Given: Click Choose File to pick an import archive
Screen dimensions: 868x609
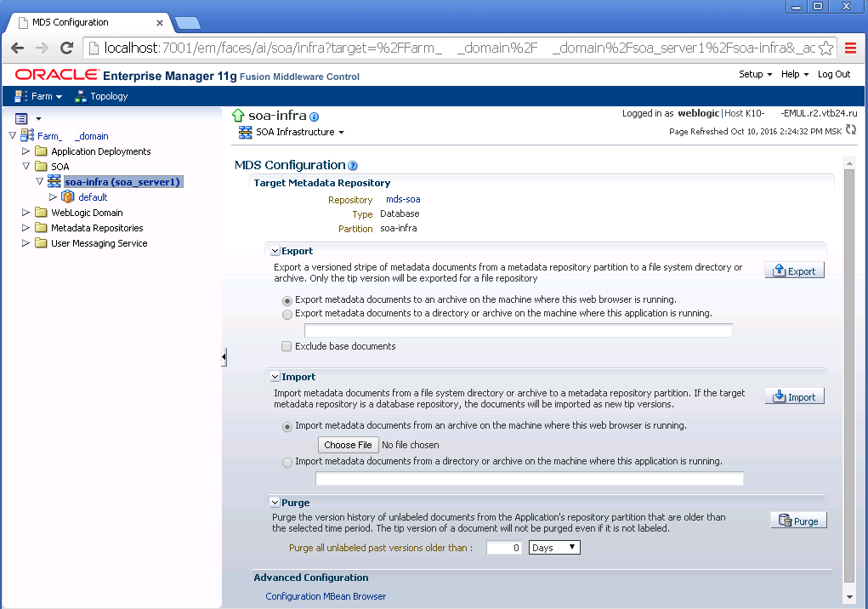Looking at the screenshot, I should [x=348, y=444].
